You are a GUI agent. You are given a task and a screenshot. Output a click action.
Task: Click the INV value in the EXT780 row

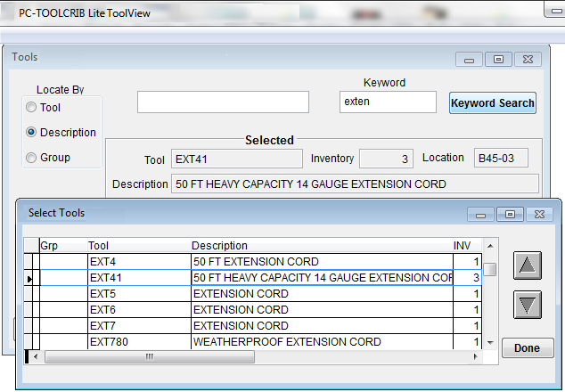coord(467,341)
